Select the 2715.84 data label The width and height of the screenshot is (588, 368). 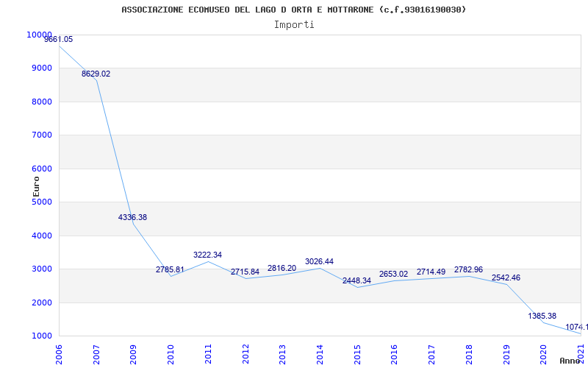coord(245,272)
